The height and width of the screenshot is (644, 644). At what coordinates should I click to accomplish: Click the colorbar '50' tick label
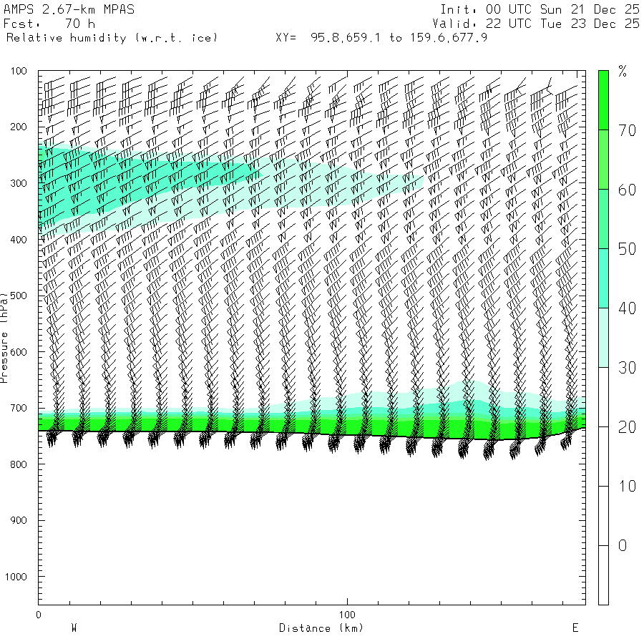tap(627, 249)
